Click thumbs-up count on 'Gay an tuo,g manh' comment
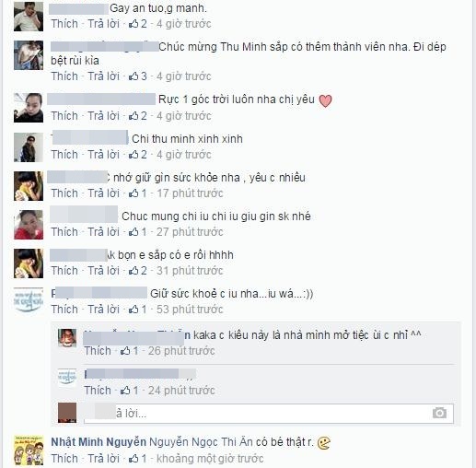476x468 pixels. click(138, 24)
